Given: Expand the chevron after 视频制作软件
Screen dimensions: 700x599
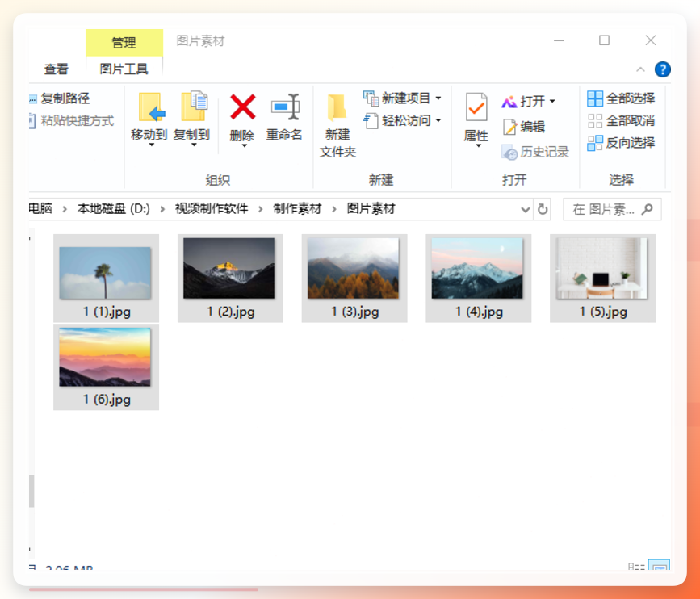Looking at the screenshot, I should pyautogui.click(x=260, y=209).
